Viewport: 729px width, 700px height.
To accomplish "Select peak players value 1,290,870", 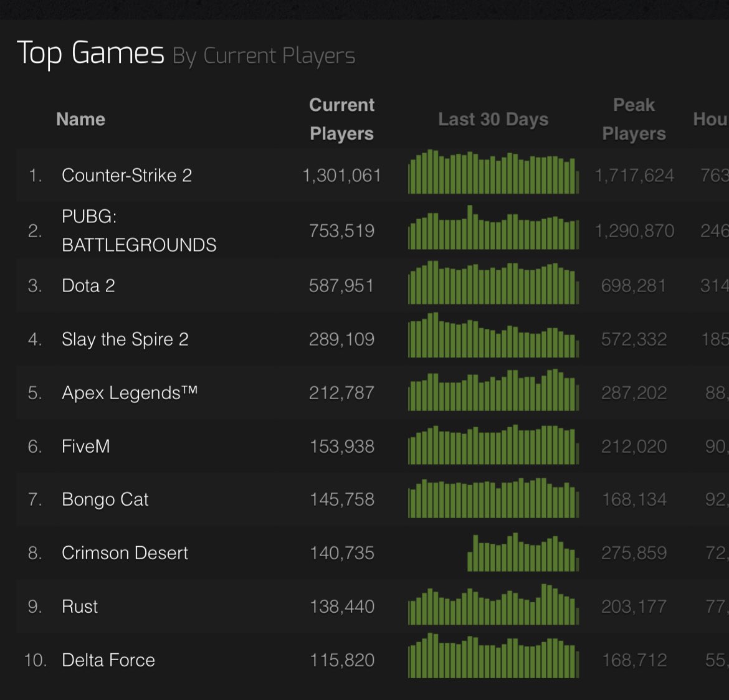I will click(634, 230).
